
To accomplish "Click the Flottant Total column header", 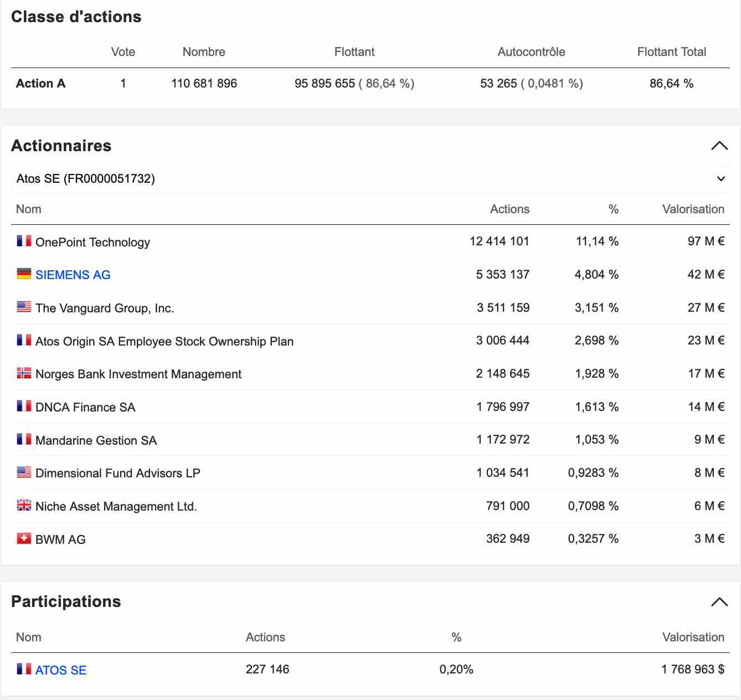I will tap(672, 52).
